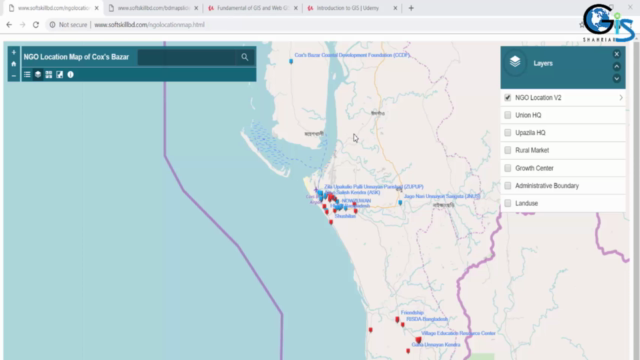The width and height of the screenshot is (640, 360).
Task: Zoom out with the map minus button
Action: (x=13, y=76)
